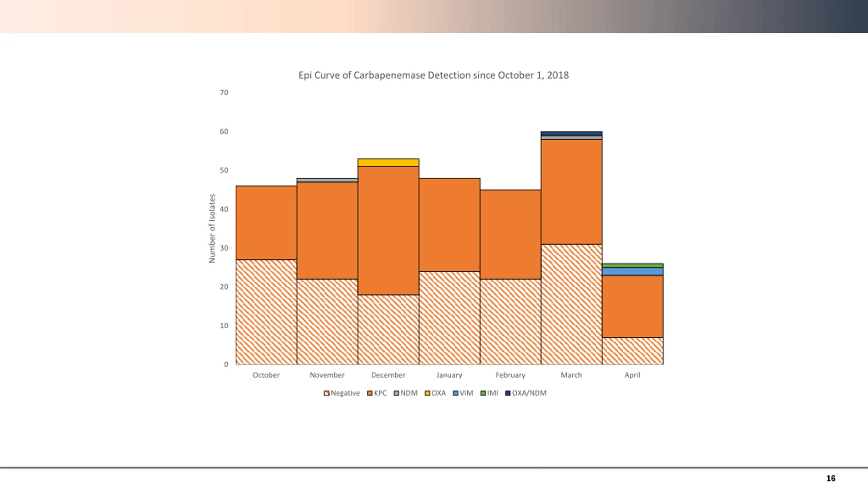
Task: Click the Negative hatched legend swatch
Action: tap(327, 393)
